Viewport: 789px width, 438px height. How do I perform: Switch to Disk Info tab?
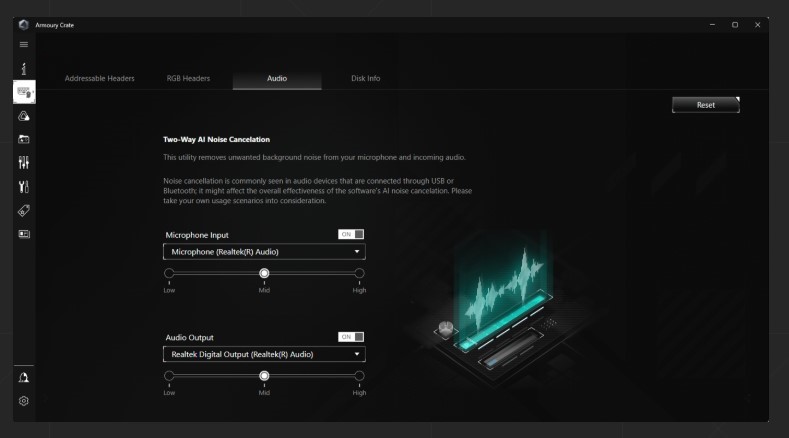pos(365,79)
